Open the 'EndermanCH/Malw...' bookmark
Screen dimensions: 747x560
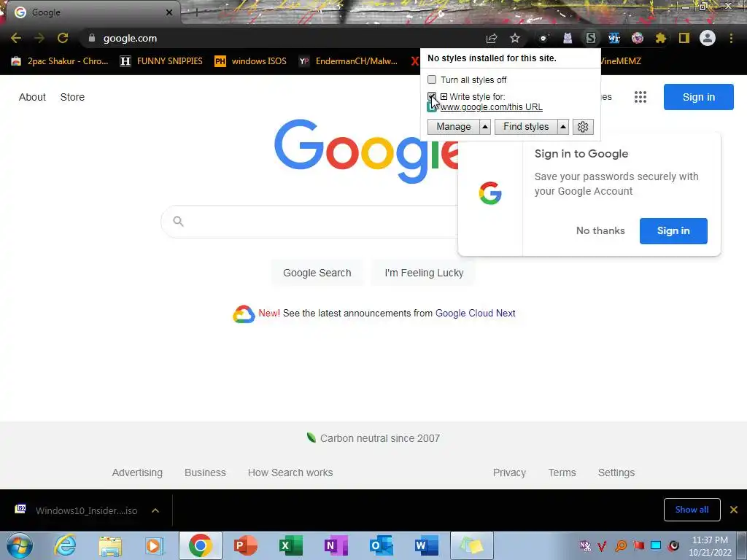[349, 61]
